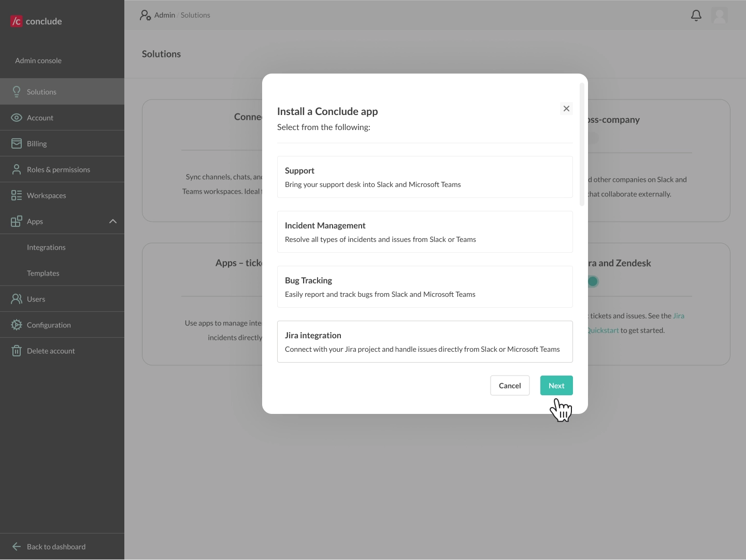
Task: Open Templates under Apps
Action: point(62,273)
